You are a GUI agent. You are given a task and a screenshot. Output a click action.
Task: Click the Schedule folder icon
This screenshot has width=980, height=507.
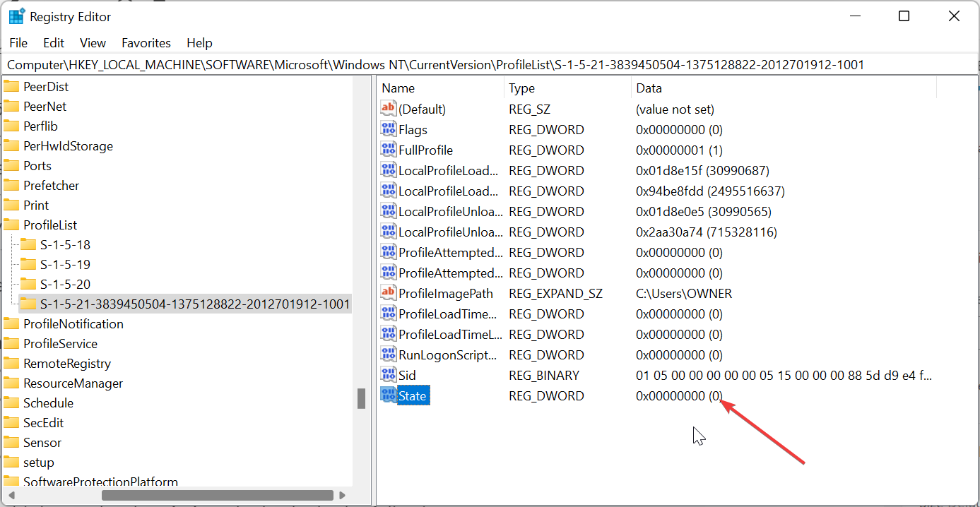(x=11, y=403)
